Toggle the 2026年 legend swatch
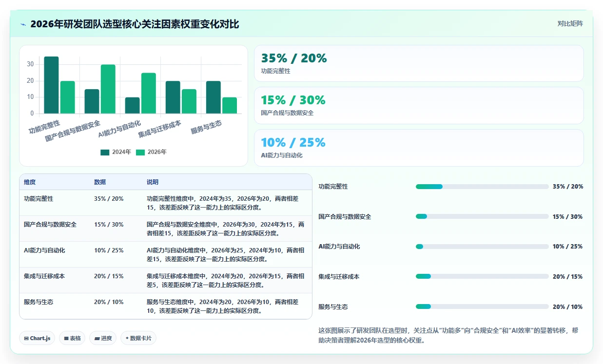Screen dimensions: 603x364 coord(140,152)
